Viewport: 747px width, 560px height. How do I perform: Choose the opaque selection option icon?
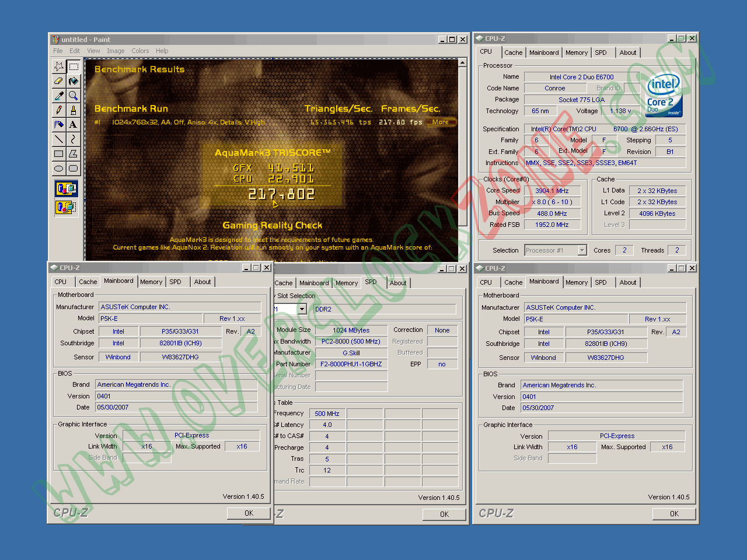(x=66, y=188)
